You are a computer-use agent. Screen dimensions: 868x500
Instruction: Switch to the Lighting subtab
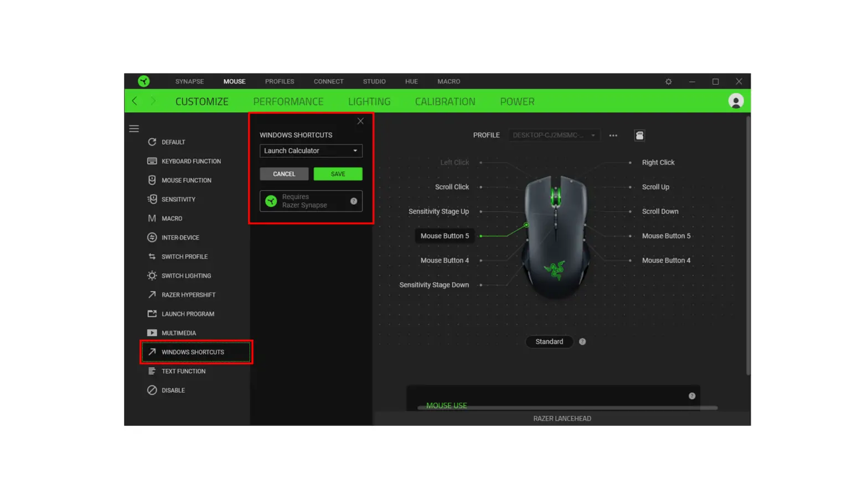369,101
